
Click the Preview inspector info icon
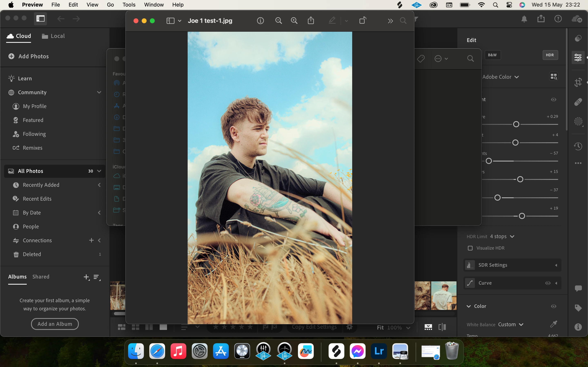point(260,21)
